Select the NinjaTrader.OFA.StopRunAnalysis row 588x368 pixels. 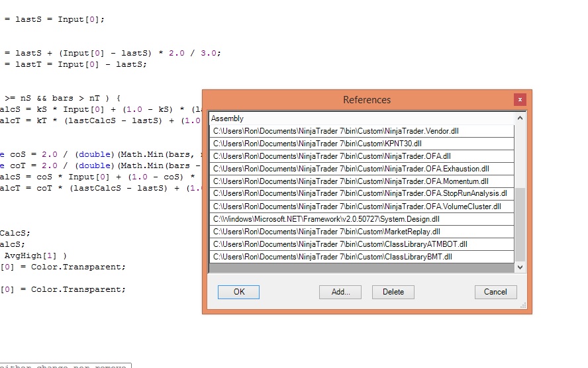pos(362,194)
